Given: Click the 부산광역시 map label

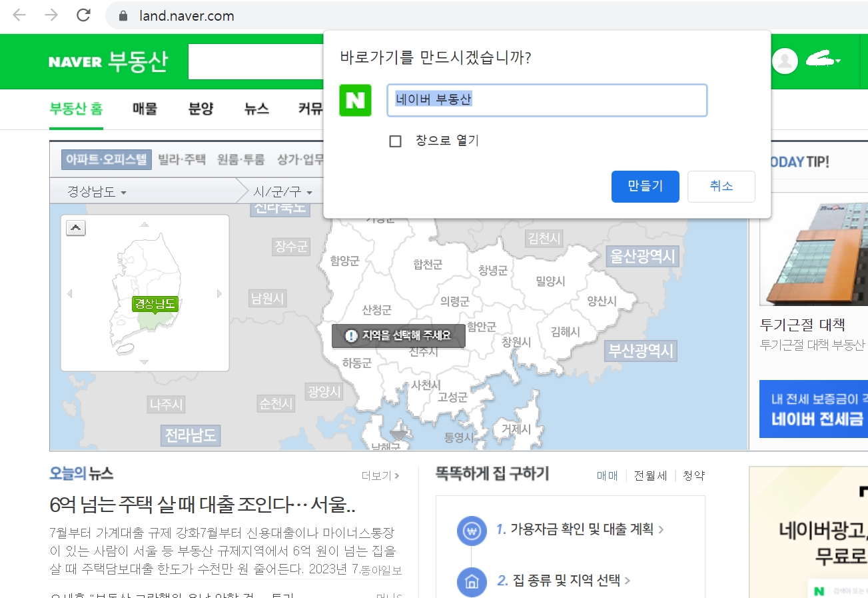Looking at the screenshot, I should pyautogui.click(x=640, y=351).
